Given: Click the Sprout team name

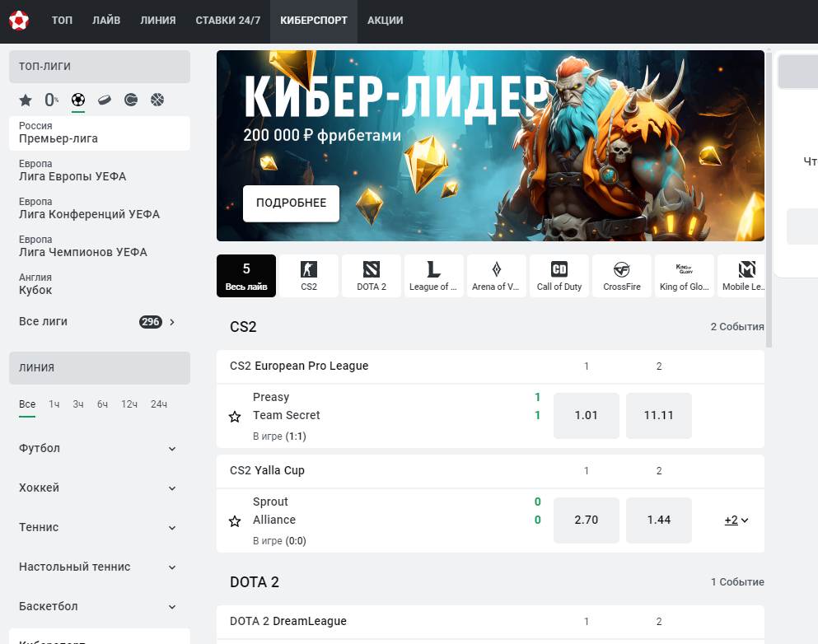Looking at the screenshot, I should point(270,502).
